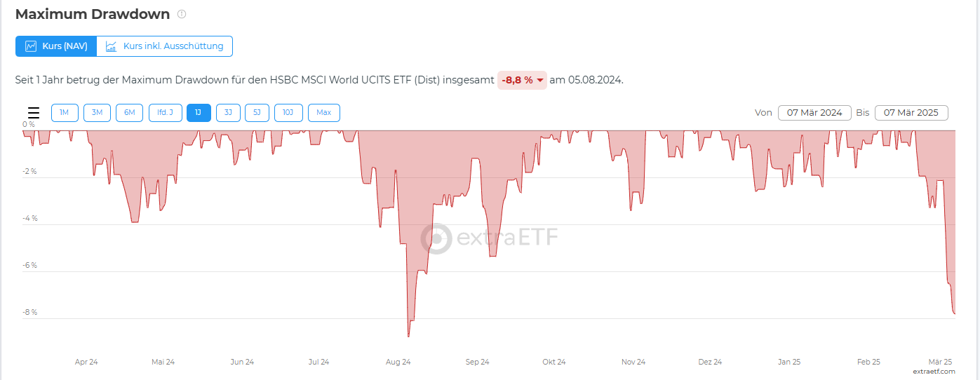The width and height of the screenshot is (980, 380).
Task: Choose the lfd. J period button
Action: coord(166,113)
